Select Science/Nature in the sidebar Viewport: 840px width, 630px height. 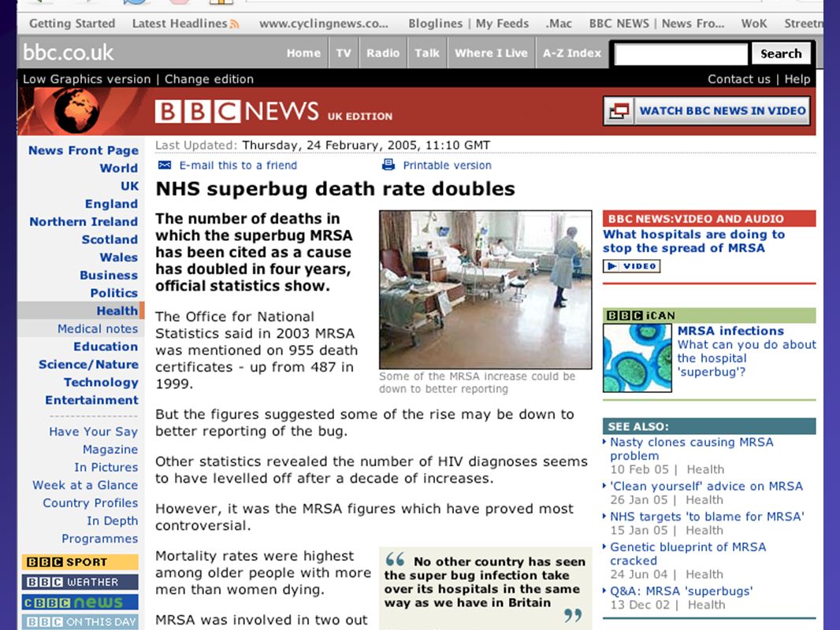click(x=88, y=365)
